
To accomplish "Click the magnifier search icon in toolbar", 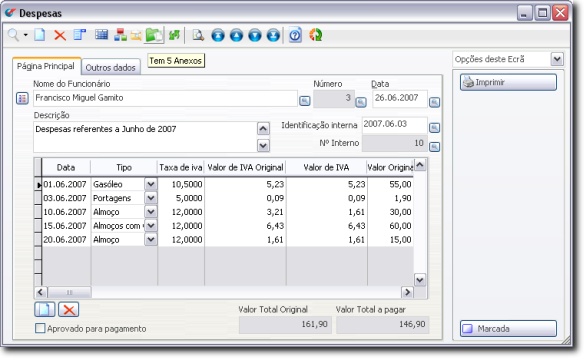I will (13, 35).
